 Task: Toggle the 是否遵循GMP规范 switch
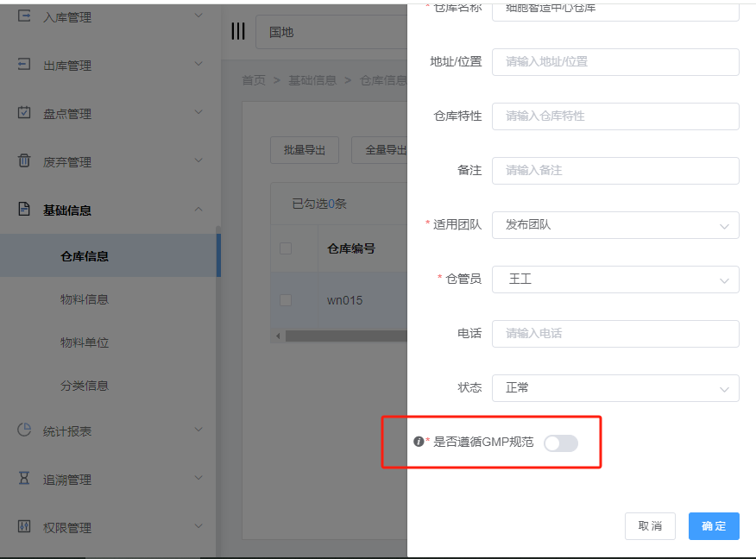pos(561,443)
